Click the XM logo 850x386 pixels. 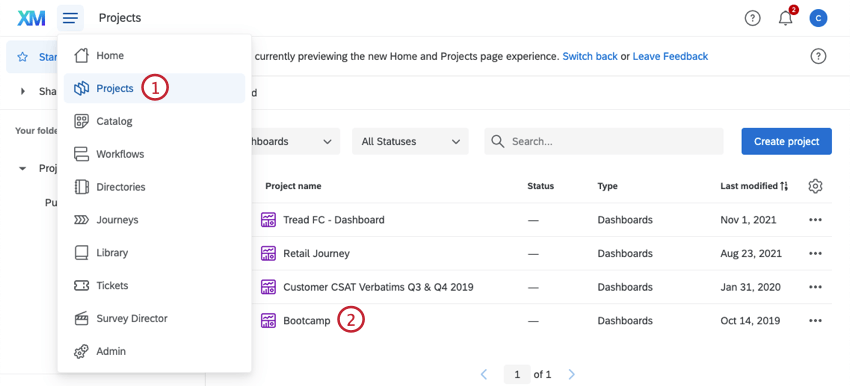[31, 18]
